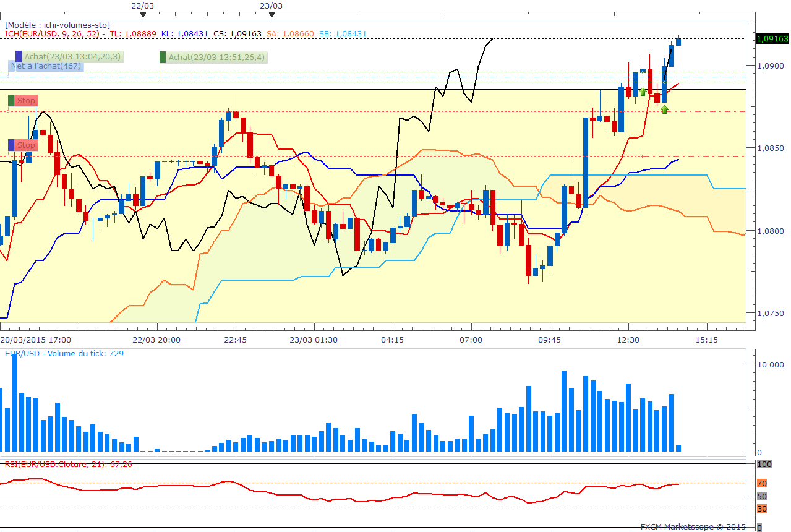Select the ICH(EUR/USD, 9, 26, 52) indicator label

tap(54, 33)
